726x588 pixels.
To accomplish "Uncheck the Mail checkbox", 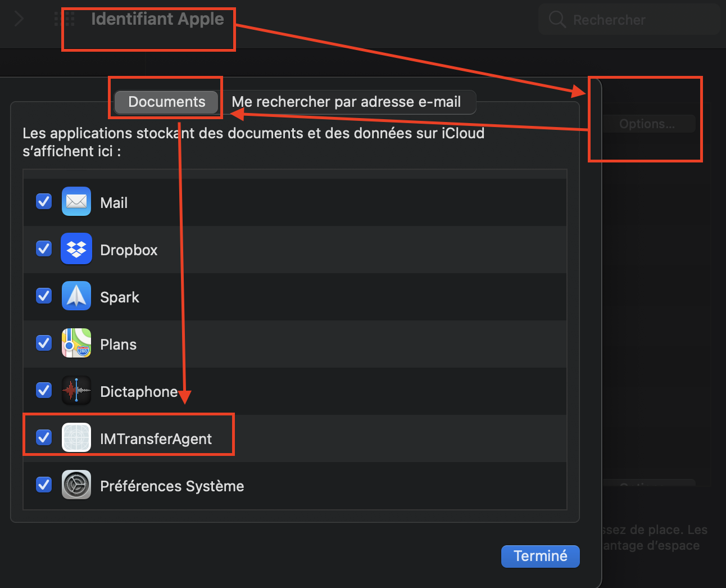I will 44,201.
